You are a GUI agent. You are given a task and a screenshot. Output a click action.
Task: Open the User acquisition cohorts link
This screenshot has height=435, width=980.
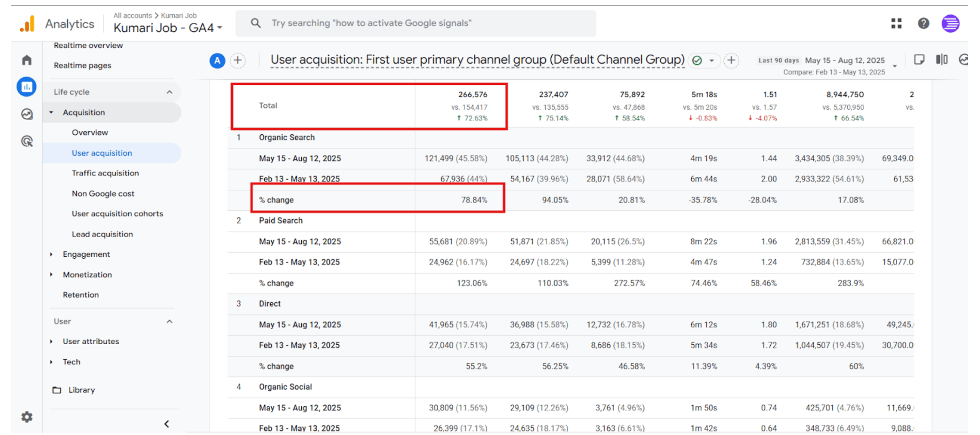pos(117,213)
